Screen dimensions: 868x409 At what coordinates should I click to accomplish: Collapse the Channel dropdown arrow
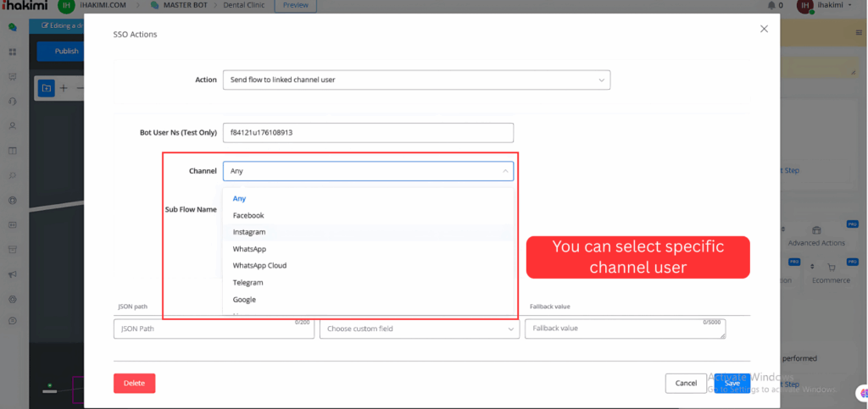tap(505, 171)
